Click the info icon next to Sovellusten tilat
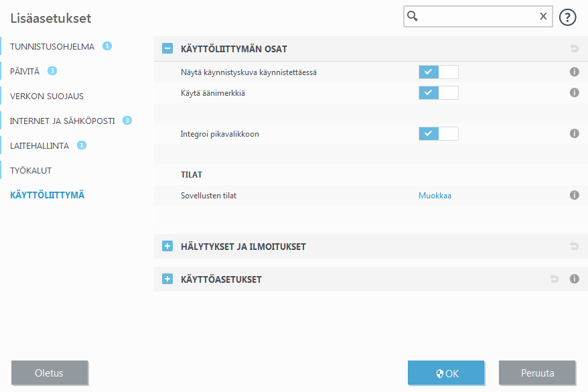Viewport: 588px width, 392px height. tap(574, 195)
